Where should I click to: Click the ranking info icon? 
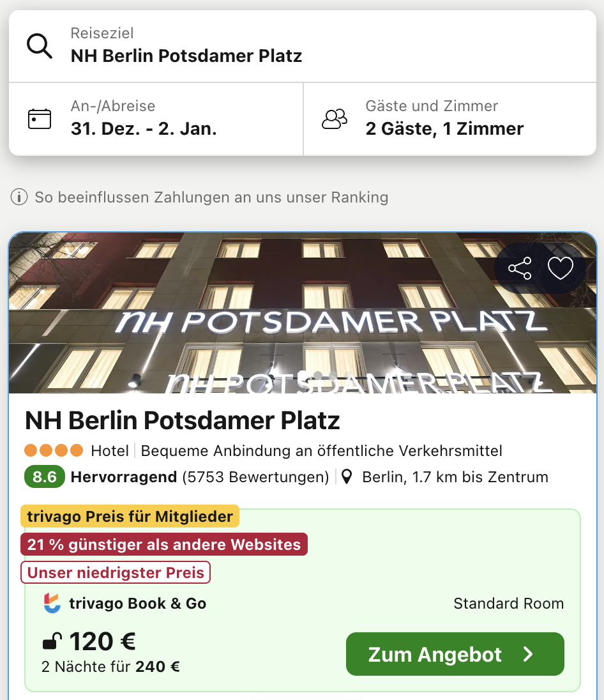coord(19,197)
